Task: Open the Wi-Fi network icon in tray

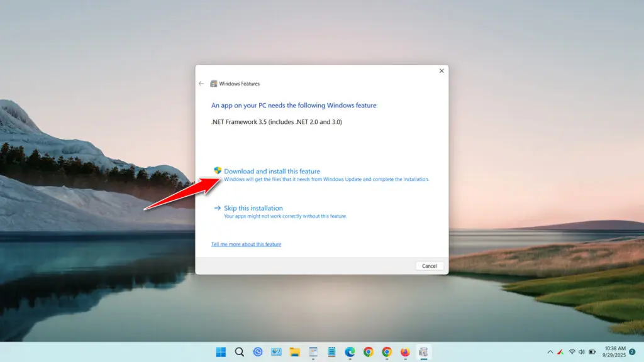Action: (572, 352)
